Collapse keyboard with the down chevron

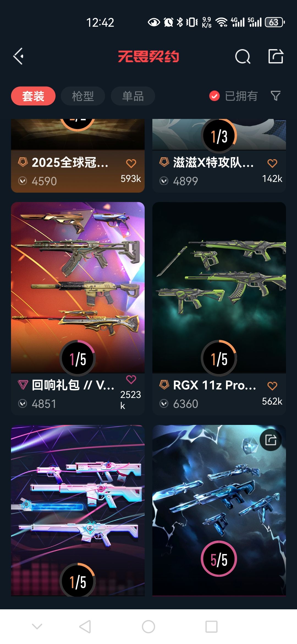point(37,627)
